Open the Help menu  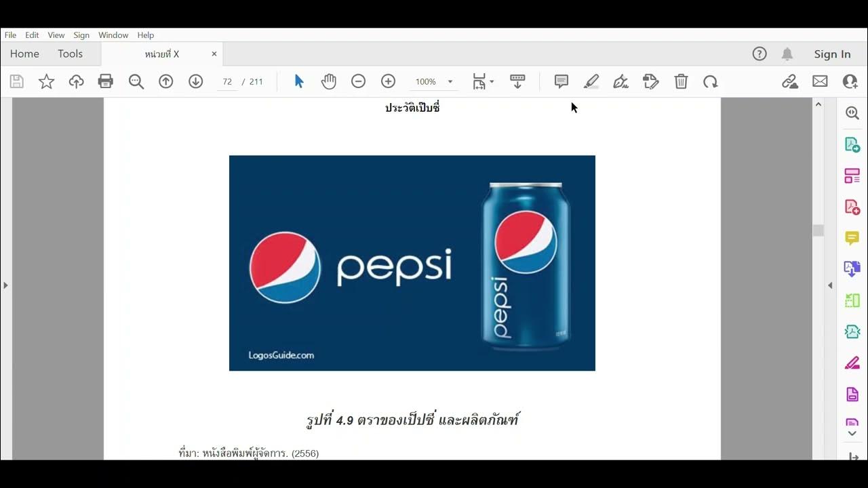tap(146, 35)
